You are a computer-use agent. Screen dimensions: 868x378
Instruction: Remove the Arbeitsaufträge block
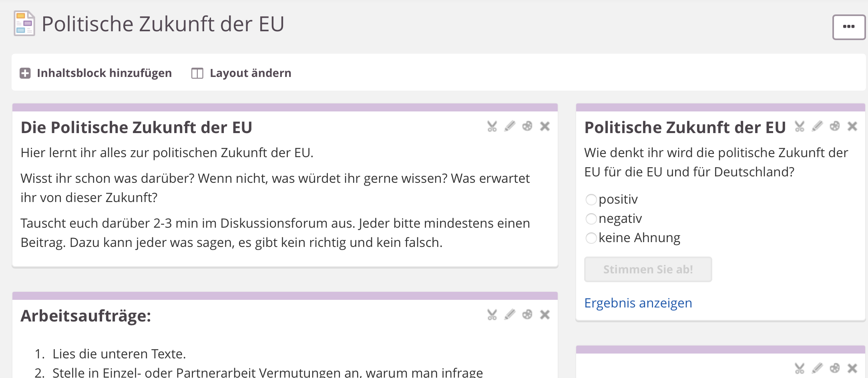click(x=545, y=315)
